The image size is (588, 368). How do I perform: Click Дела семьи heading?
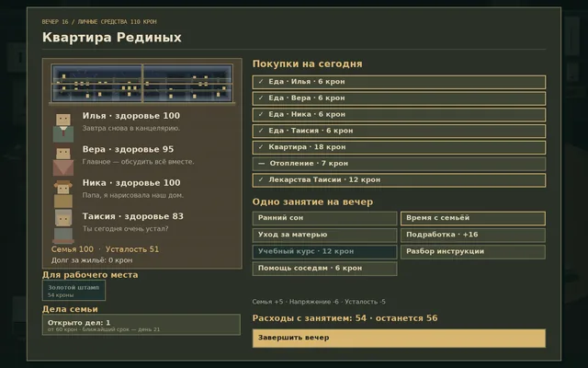70,309
